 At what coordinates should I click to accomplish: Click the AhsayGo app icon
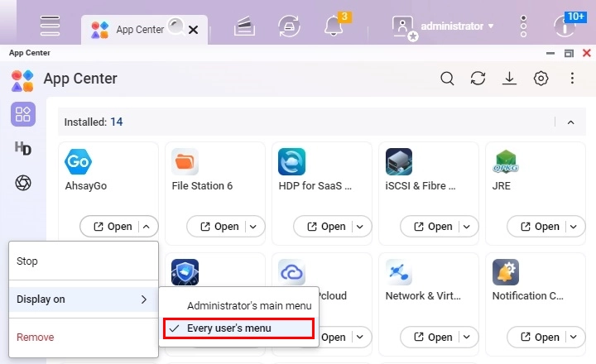point(78,161)
